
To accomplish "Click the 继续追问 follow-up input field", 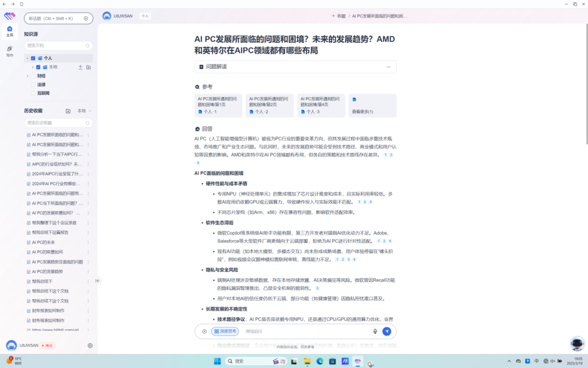I will (306, 331).
